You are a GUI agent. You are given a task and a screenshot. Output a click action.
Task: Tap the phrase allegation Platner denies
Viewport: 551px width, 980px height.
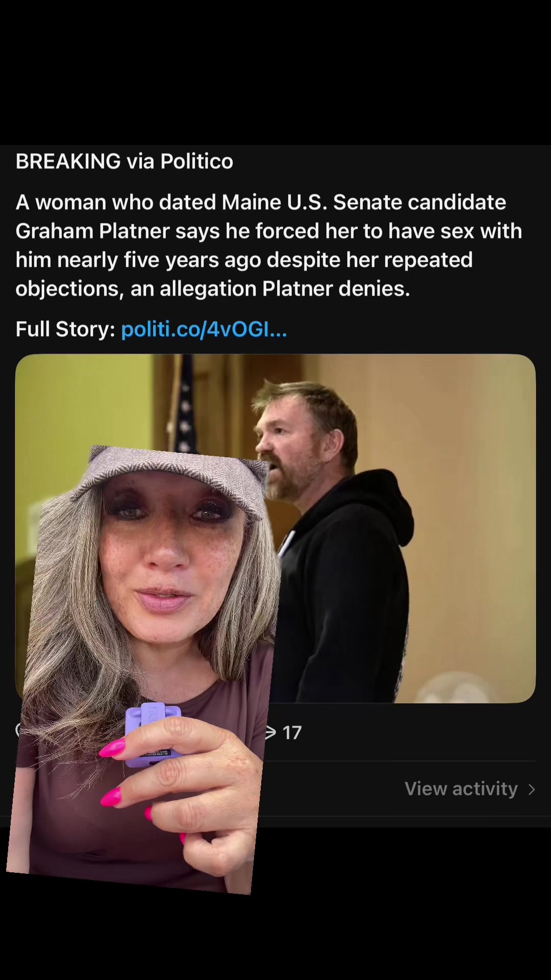pos(285,289)
